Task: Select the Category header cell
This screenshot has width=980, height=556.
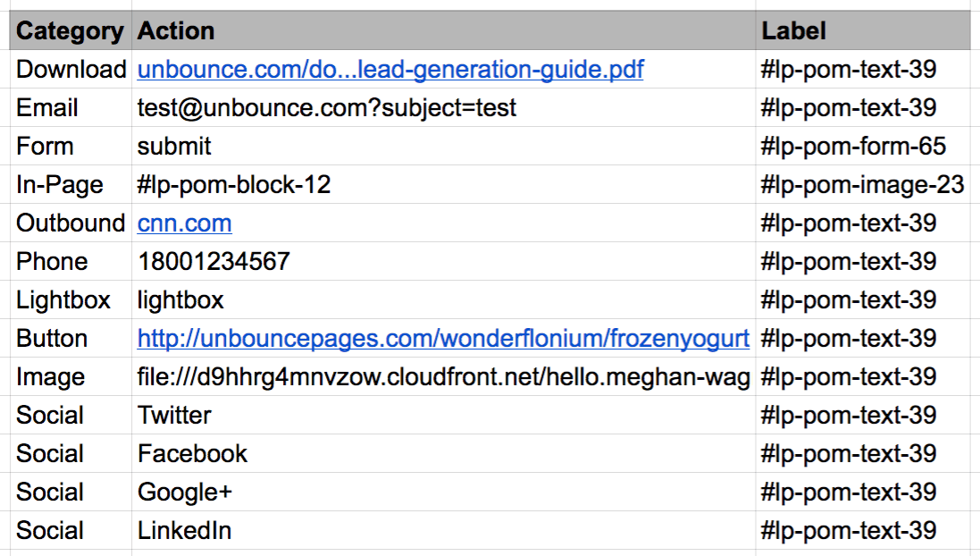Action: click(x=70, y=31)
